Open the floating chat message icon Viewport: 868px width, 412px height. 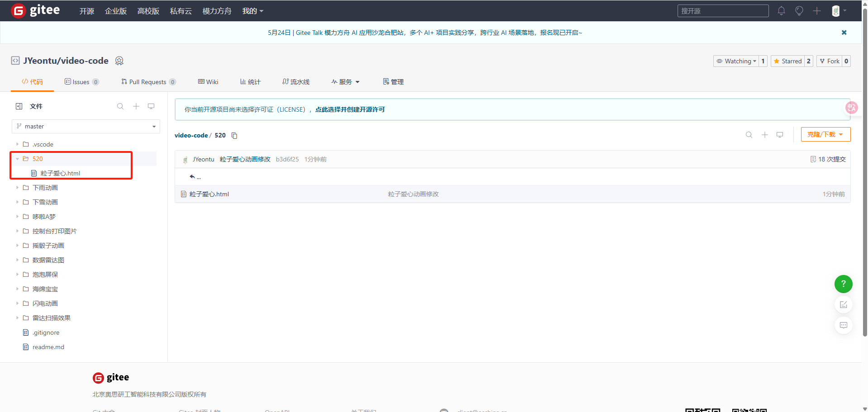point(843,325)
